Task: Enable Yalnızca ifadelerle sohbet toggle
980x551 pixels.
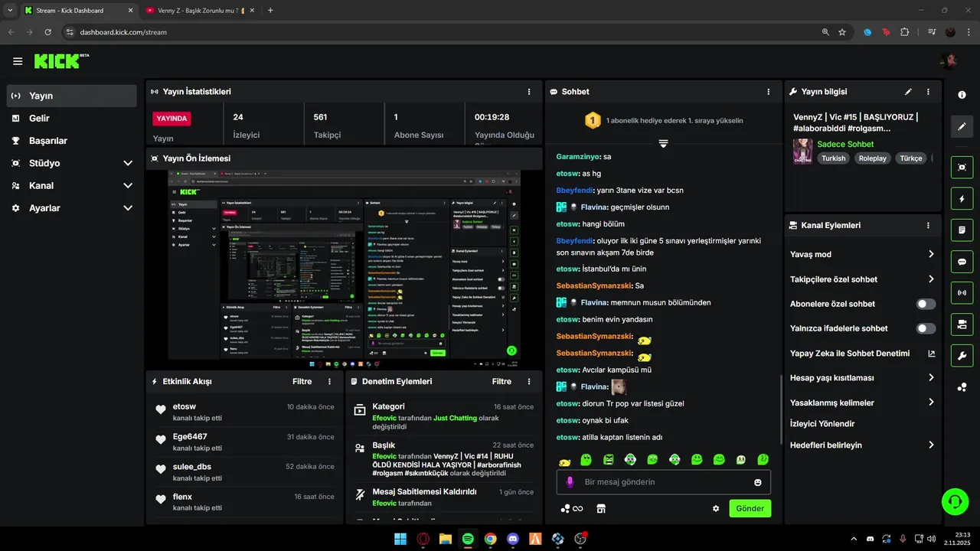Action: pyautogui.click(x=926, y=328)
